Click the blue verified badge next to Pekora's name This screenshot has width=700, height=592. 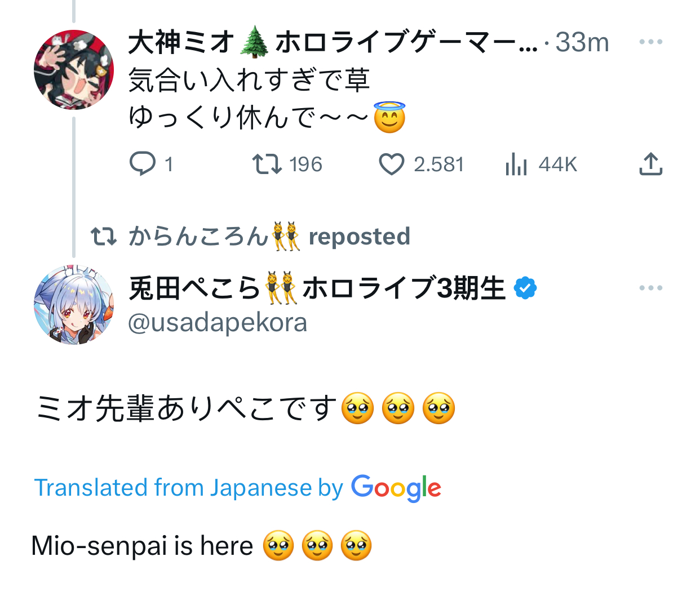(525, 288)
